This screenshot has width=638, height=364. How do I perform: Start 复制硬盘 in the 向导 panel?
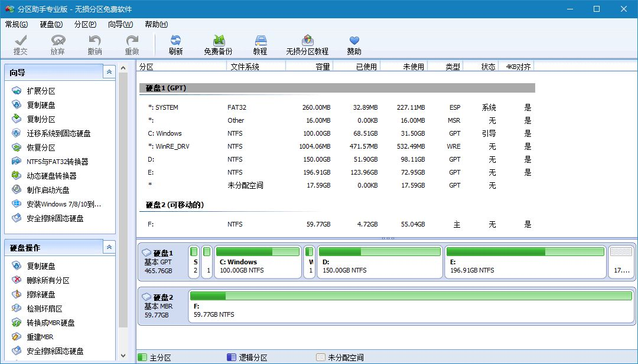coord(34,105)
